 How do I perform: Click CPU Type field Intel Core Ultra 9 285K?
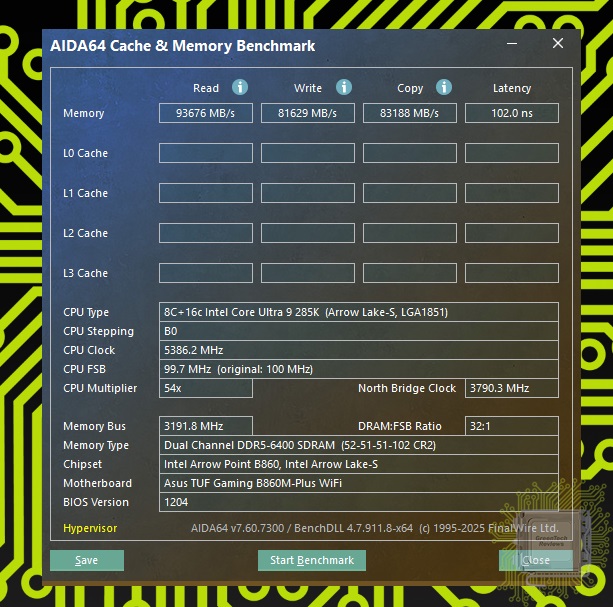[x=358, y=312]
